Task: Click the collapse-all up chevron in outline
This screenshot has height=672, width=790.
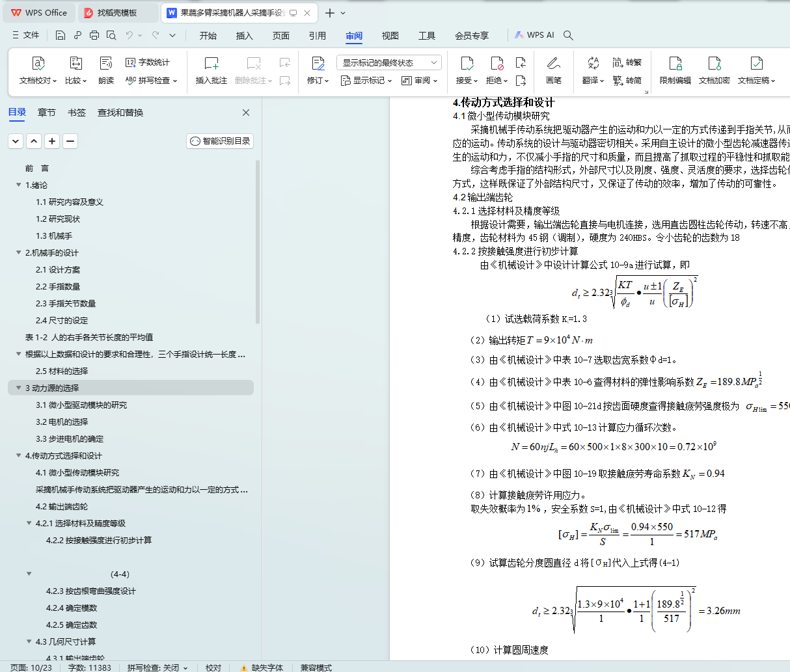Action: pyautogui.click(x=34, y=141)
